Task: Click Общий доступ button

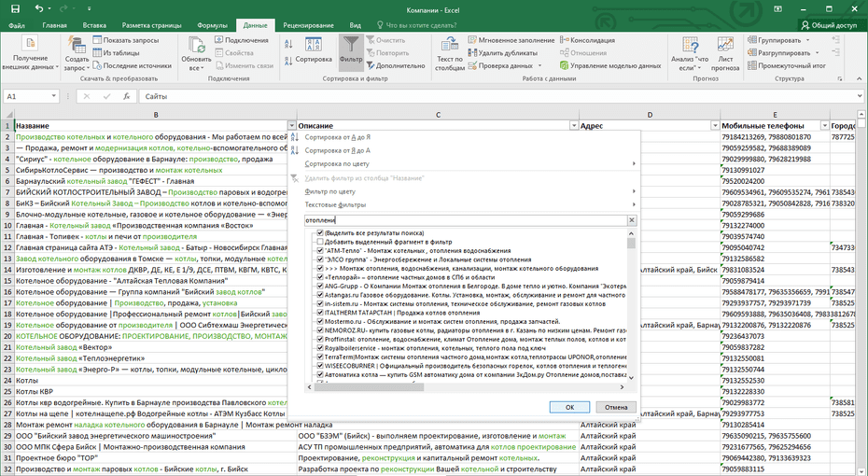Action: [829, 25]
